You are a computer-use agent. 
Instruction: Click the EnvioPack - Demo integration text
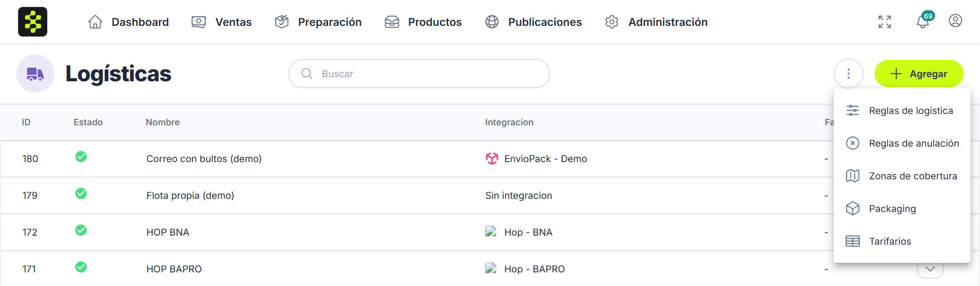pyautogui.click(x=545, y=158)
